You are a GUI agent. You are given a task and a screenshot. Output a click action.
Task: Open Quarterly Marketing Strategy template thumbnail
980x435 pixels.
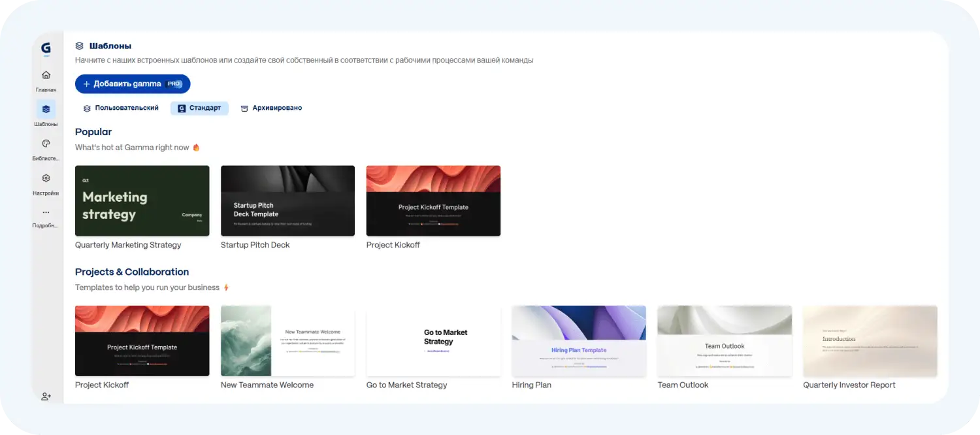[x=142, y=201]
